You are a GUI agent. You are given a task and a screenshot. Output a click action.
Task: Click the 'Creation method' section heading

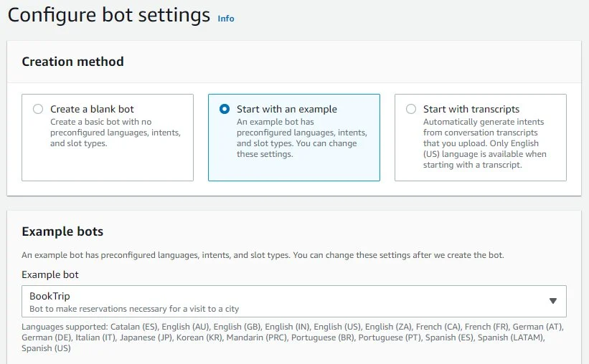click(x=72, y=62)
